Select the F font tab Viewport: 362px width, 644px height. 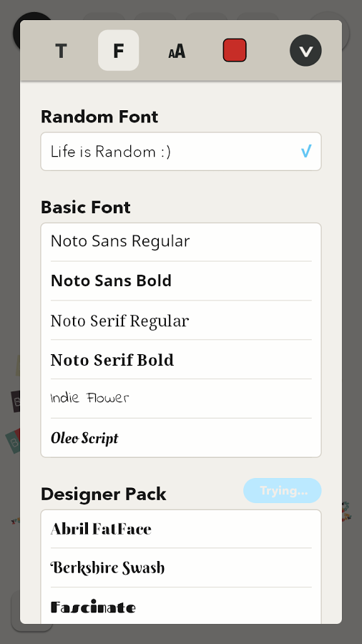pos(118,51)
